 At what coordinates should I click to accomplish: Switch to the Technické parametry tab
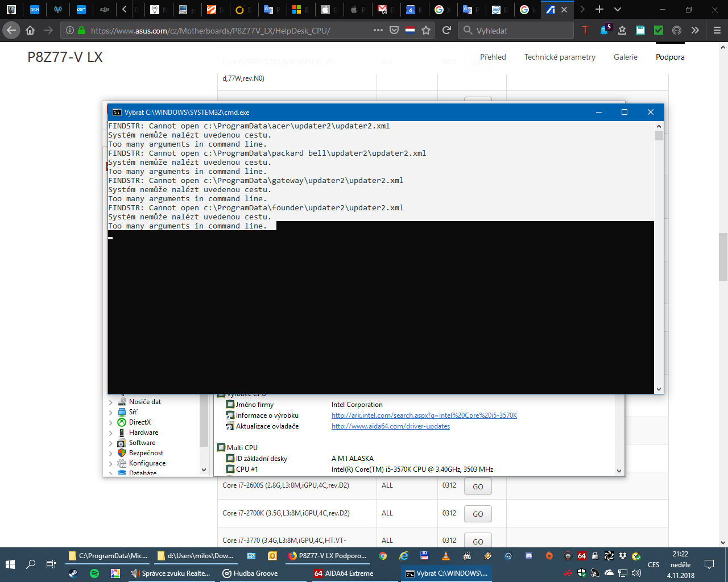(x=560, y=57)
